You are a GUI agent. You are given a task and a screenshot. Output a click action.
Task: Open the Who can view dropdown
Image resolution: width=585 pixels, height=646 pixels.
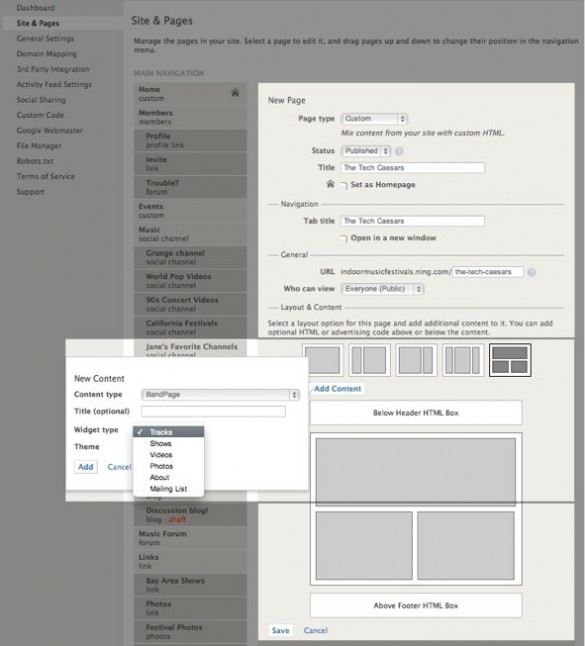tap(382, 289)
